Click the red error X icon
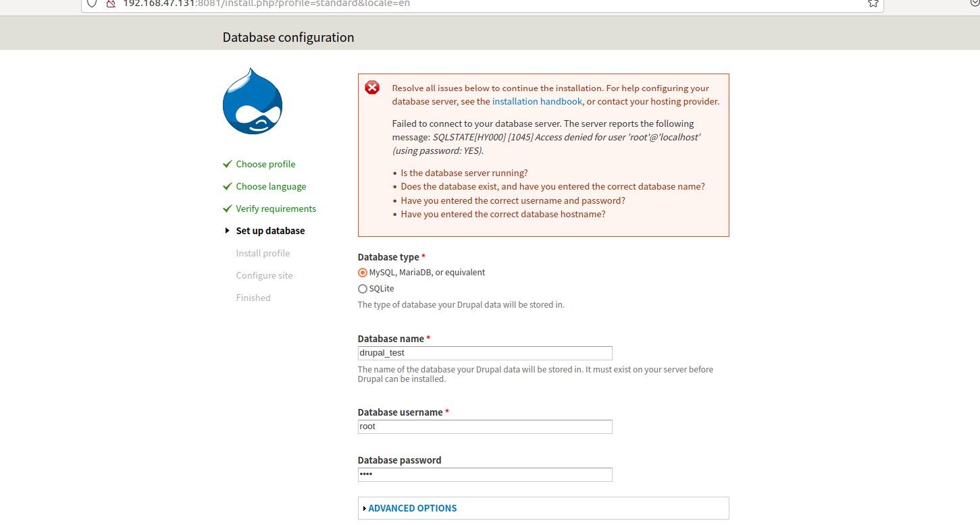 [372, 88]
